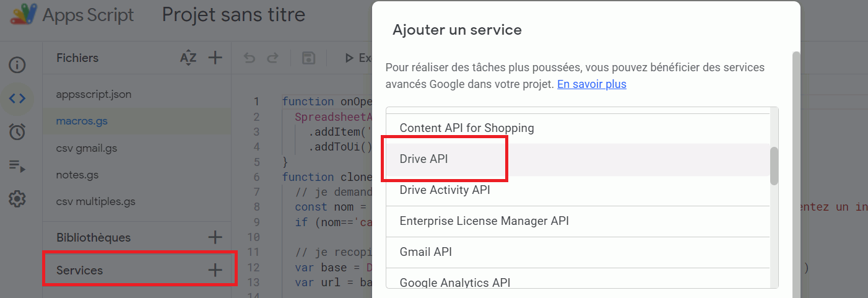This screenshot has height=298, width=868.
Task: Click the Apps Script logo
Action: tap(23, 14)
